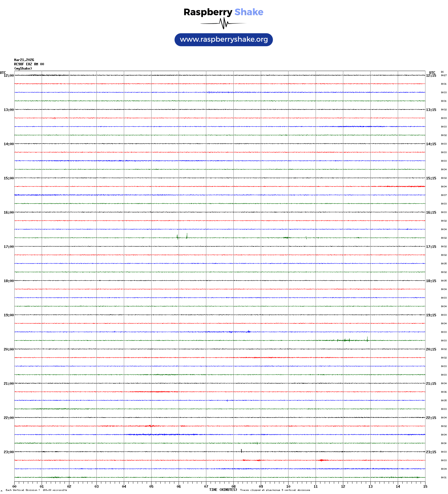Image resolution: width=448 pixels, height=494 pixels.
Task: Click the TIME (MINUTES) axis title
Action: tap(223, 490)
